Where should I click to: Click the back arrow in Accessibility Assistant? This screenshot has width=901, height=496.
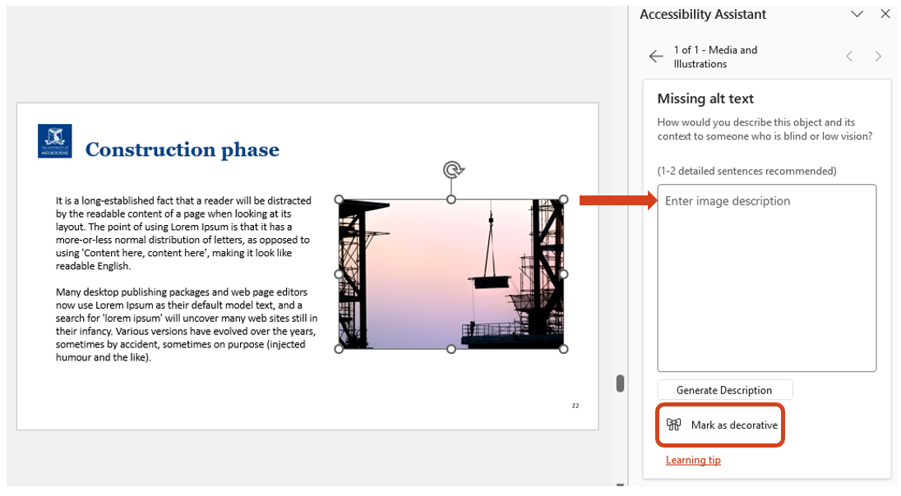(656, 56)
